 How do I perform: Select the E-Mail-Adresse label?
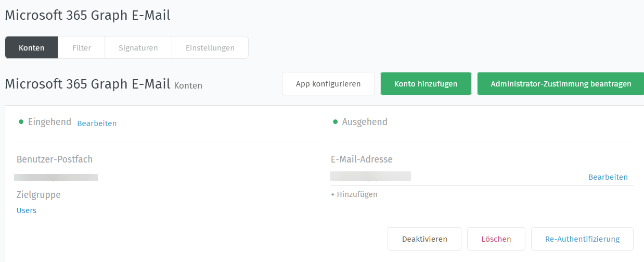[362, 159]
